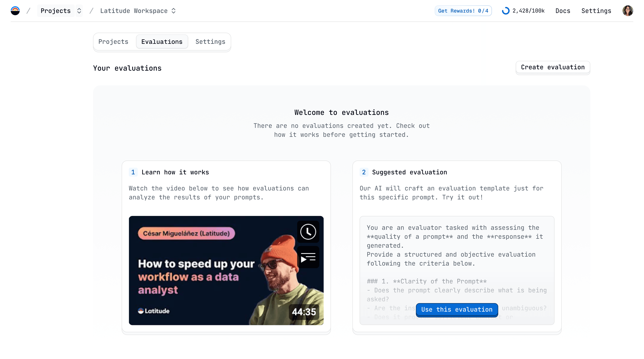Click the Projects breadcrumb button
Viewport: 644px width, 359px height.
(55, 11)
